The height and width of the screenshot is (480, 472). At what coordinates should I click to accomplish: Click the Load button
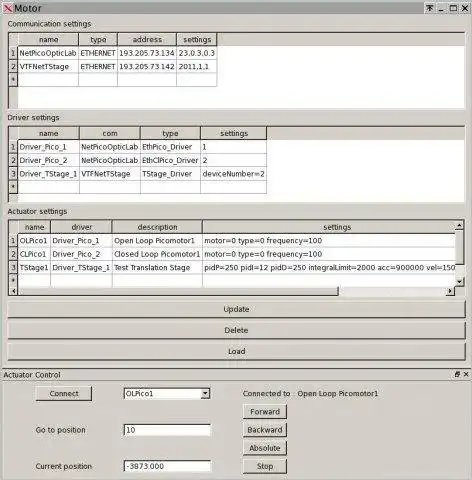coord(236,351)
